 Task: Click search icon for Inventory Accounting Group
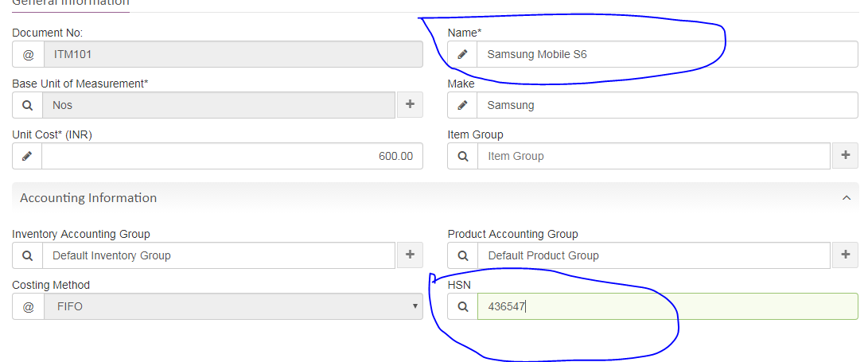pos(28,255)
